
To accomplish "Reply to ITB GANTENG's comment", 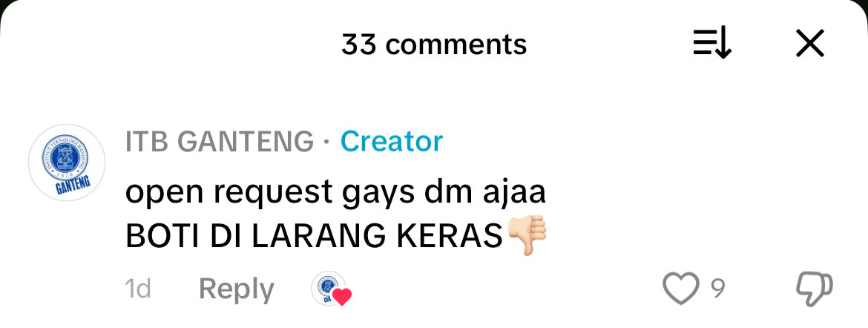I will click(x=237, y=289).
